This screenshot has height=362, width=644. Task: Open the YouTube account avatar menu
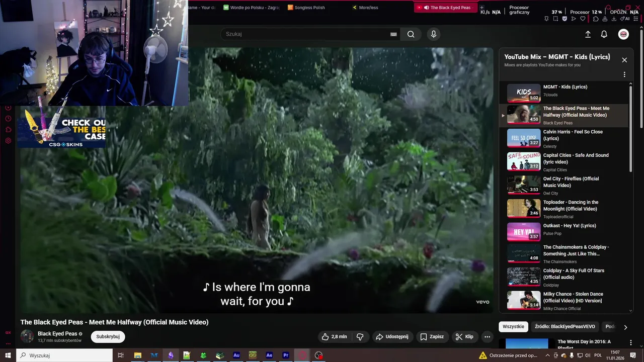pos(623,34)
